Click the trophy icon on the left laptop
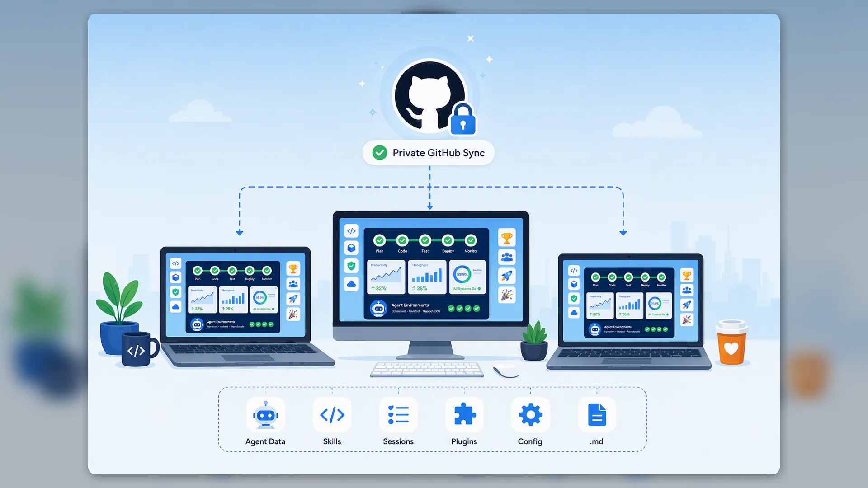This screenshot has width=868, height=488. [293, 269]
